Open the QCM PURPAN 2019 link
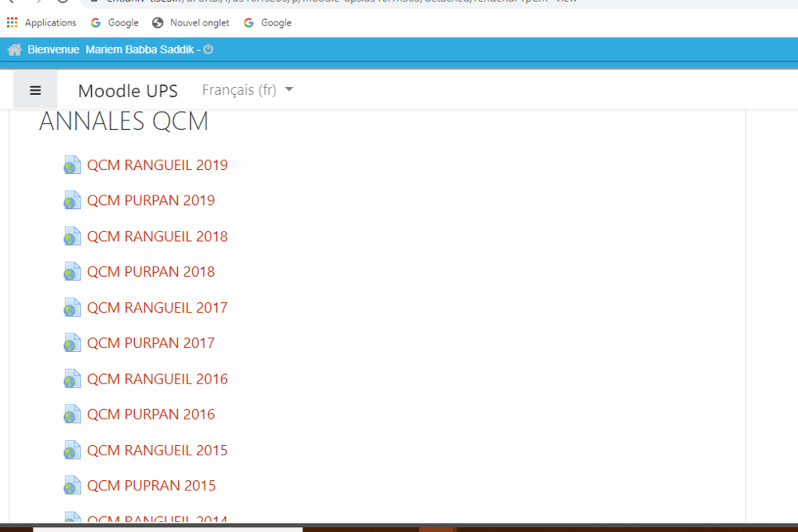Image resolution: width=798 pixels, height=532 pixels. [x=151, y=200]
